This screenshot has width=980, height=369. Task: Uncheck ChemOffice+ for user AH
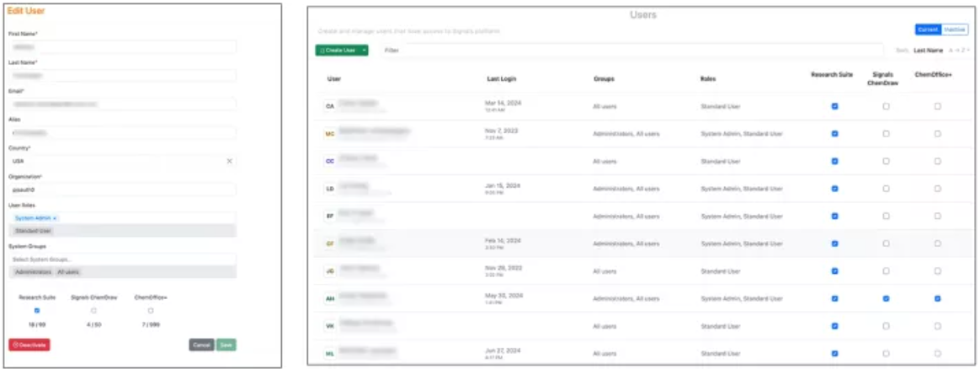937,298
